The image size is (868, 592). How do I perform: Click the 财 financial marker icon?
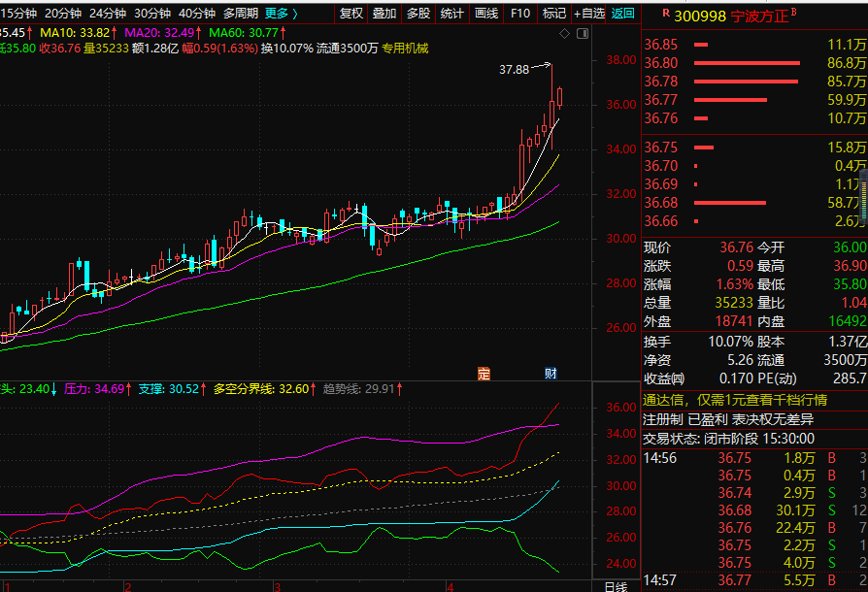[550, 374]
